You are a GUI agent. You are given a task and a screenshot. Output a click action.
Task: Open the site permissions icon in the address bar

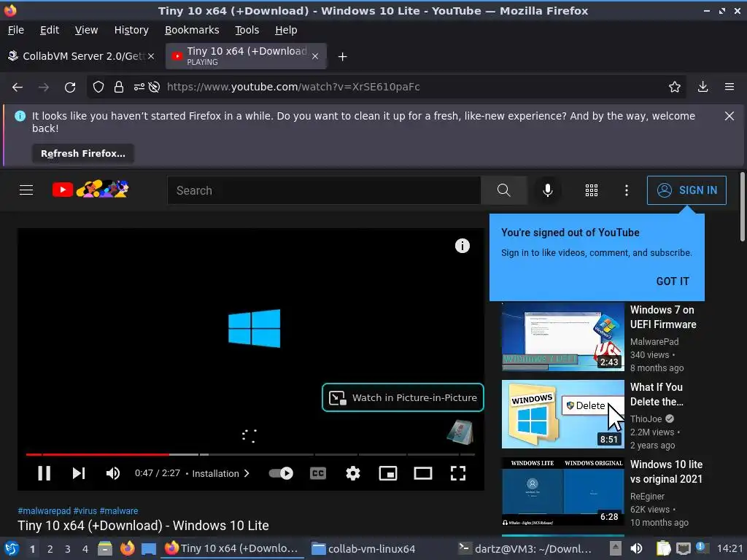(139, 87)
